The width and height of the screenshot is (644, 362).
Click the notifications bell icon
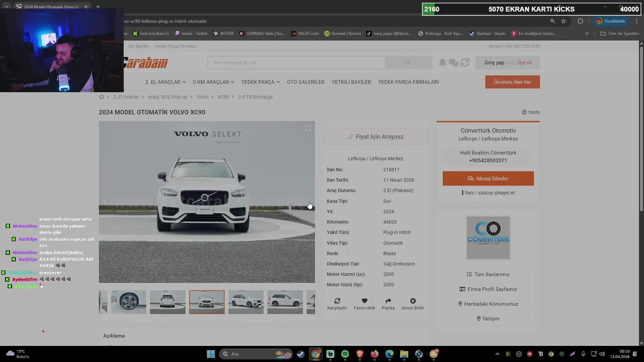point(442,62)
